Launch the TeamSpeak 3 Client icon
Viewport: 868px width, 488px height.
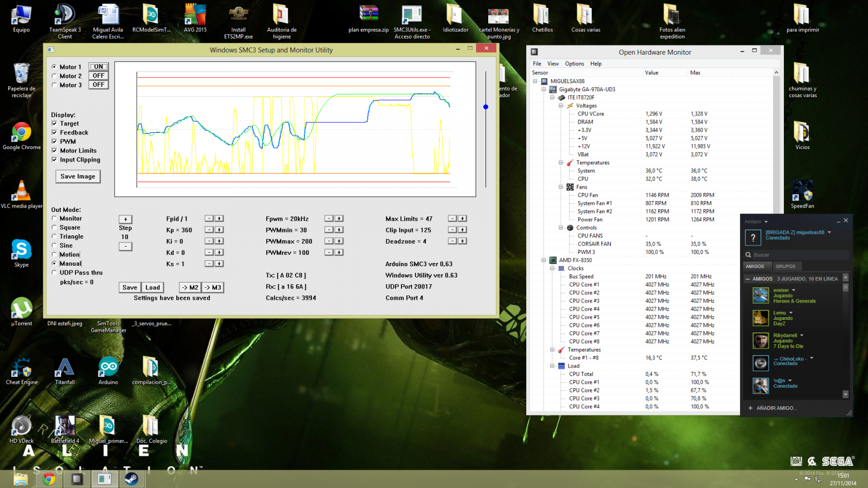(65, 15)
